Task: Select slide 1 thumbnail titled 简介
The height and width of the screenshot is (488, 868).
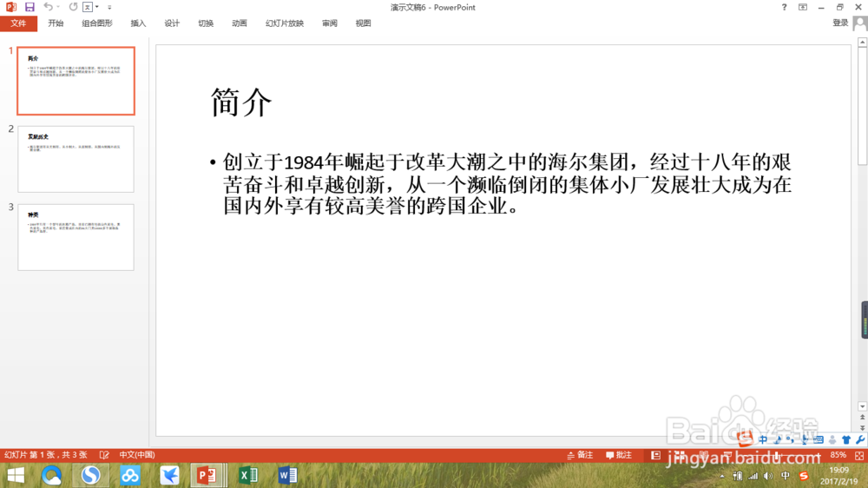Action: pos(76,81)
